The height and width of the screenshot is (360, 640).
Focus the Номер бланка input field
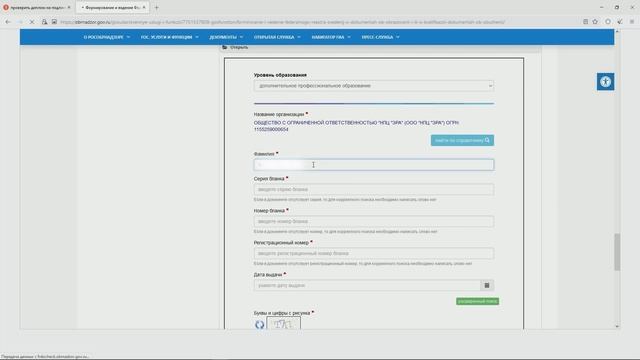pos(373,221)
